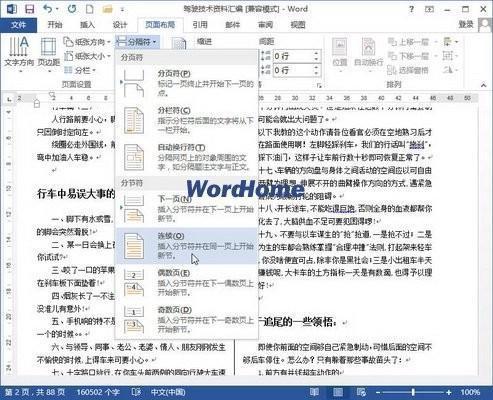Screen dimensions: 493x400
Task: Open the Margins (页边距) tool
Action: [49, 53]
